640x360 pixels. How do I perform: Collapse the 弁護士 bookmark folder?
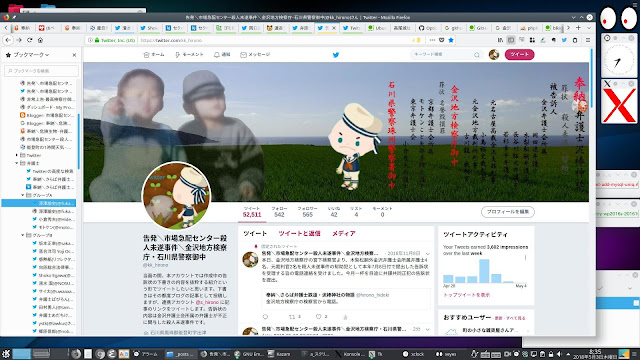pyautogui.click(x=17, y=163)
